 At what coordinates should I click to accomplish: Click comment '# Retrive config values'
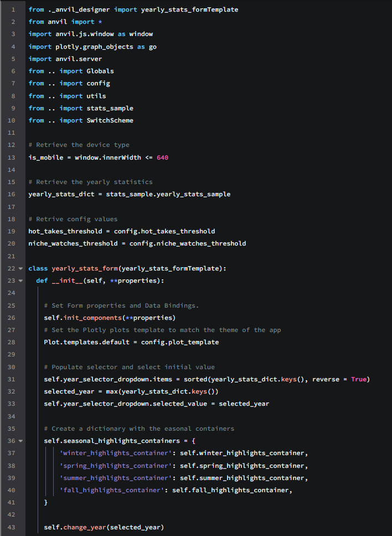click(x=73, y=219)
